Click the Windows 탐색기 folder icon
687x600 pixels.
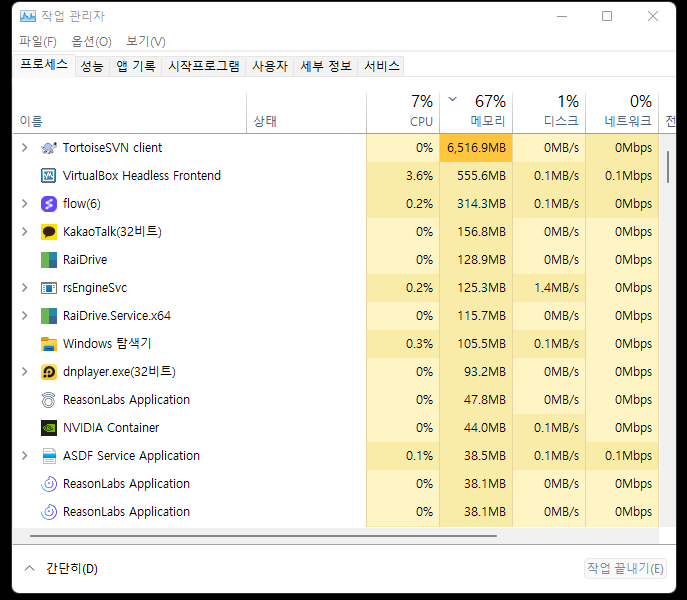tap(49, 344)
